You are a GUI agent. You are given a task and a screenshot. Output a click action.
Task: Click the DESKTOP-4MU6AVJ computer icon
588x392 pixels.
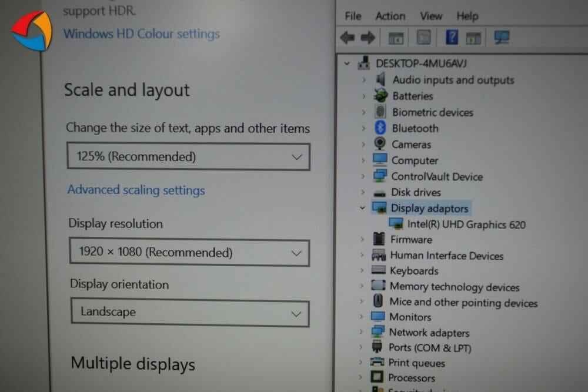tap(363, 63)
